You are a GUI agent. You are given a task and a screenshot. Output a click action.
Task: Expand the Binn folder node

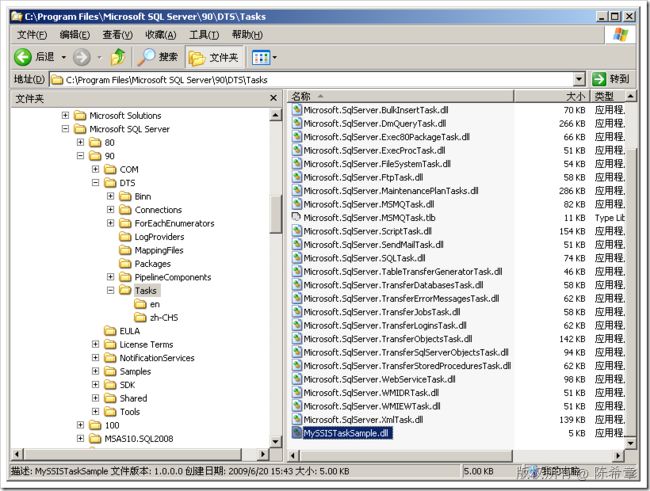tap(110, 196)
